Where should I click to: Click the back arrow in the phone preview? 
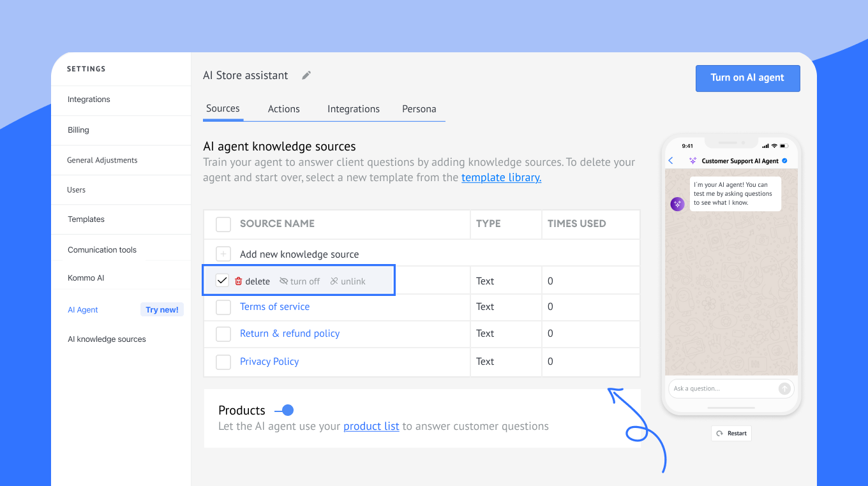pyautogui.click(x=671, y=161)
